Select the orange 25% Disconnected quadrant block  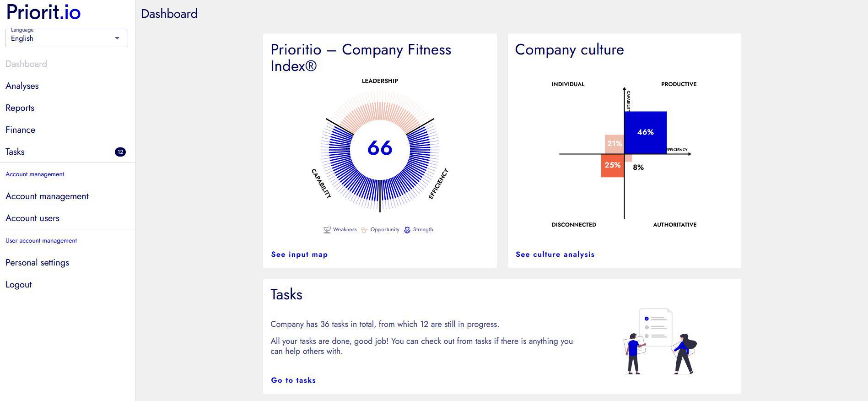point(613,164)
